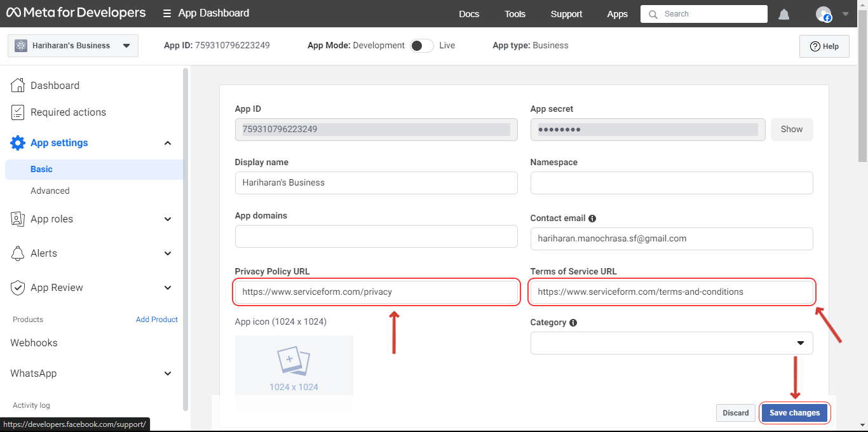Screen dimensions: 868x432
Task: Open the account dropdown arrow beside avatar
Action: pos(845,13)
